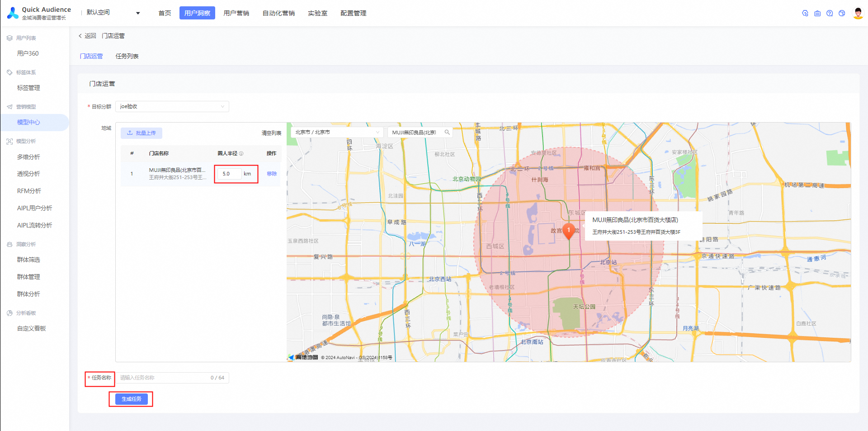Click the 天坛公园 label on the map
This screenshot has height=431, width=868.
tap(585, 307)
